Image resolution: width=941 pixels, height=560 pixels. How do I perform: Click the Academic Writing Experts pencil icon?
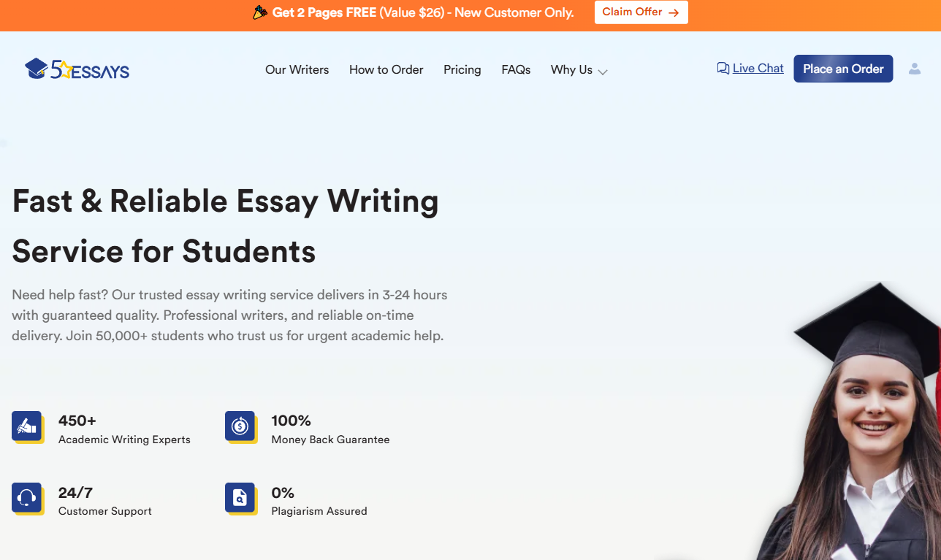27,426
